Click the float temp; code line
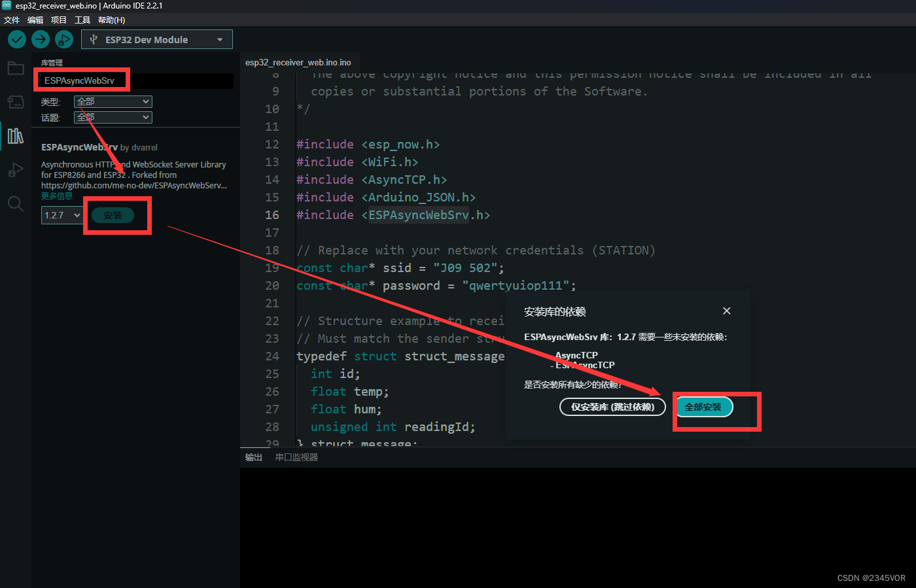 349,391
